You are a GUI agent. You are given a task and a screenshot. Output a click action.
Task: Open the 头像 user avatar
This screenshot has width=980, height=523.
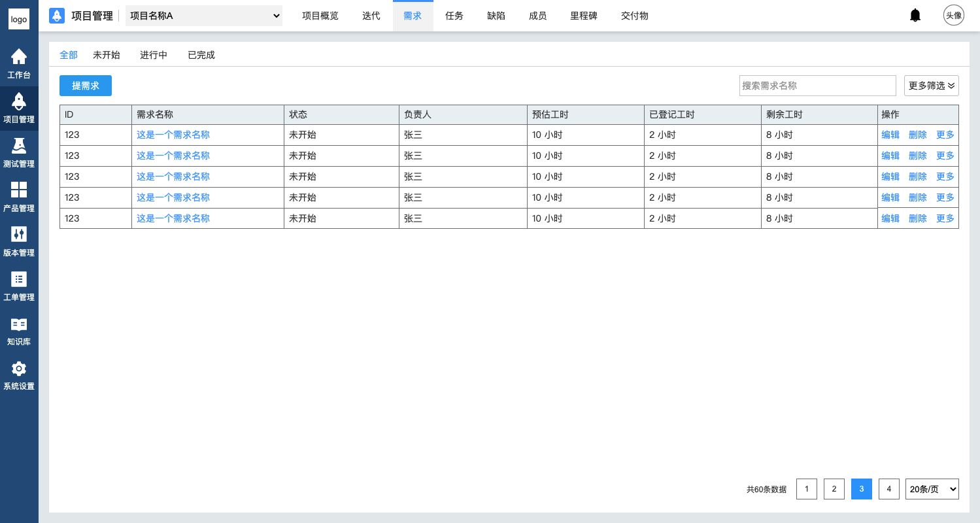coord(954,15)
